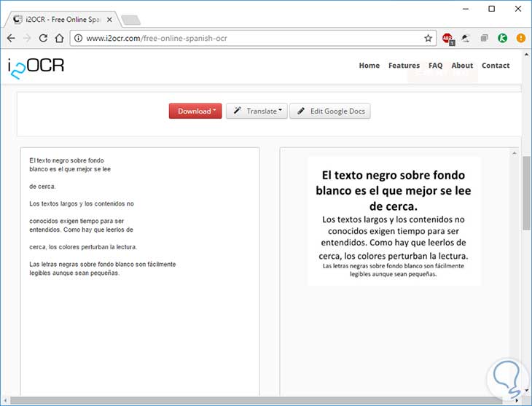Click scroll-up arrow of image panel
The height and width of the screenshot is (406, 532).
point(515,153)
